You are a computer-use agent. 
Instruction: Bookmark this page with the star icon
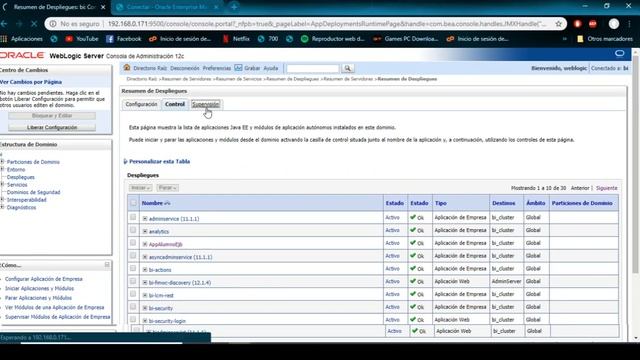tap(558, 24)
